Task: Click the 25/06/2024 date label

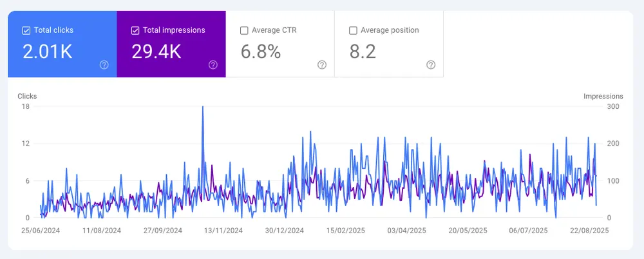Action: pyautogui.click(x=41, y=231)
